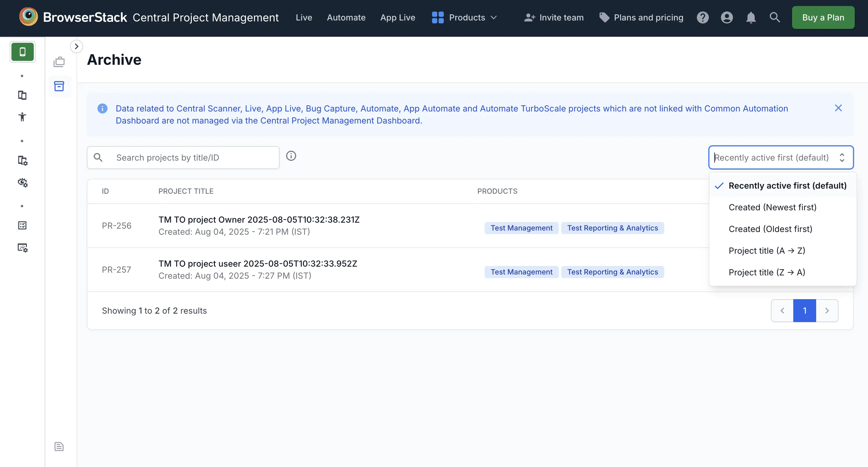The image size is (868, 467).
Task: Click 'Created: Aug 04, 2025 - 7:21 PM (IST)'
Action: [x=234, y=232]
